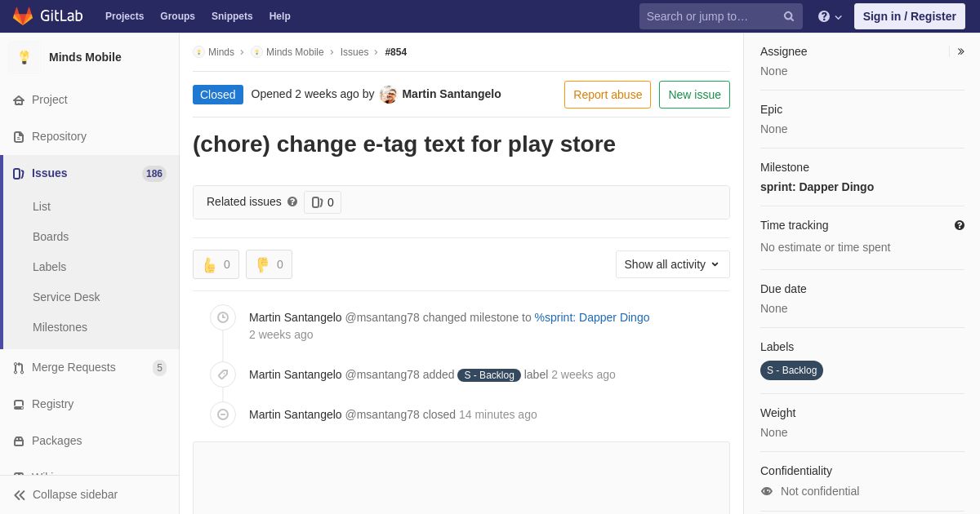Give a thumbs down reaction
Viewport: 980px width, 514px height.
[269, 264]
